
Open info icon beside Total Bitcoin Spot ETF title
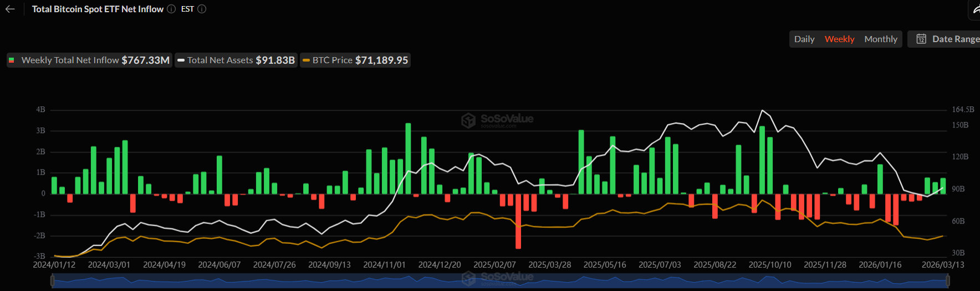point(171,9)
